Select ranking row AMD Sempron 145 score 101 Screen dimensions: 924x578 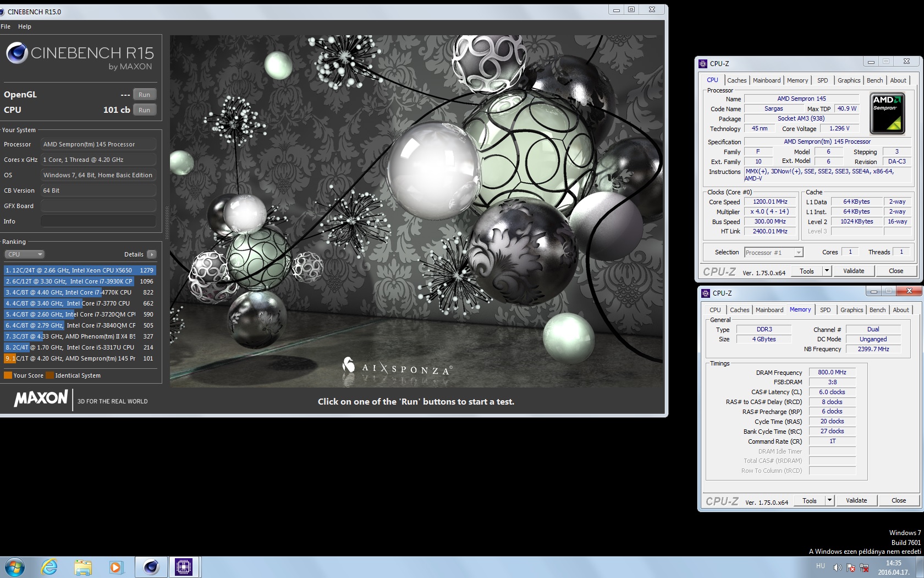click(x=80, y=358)
